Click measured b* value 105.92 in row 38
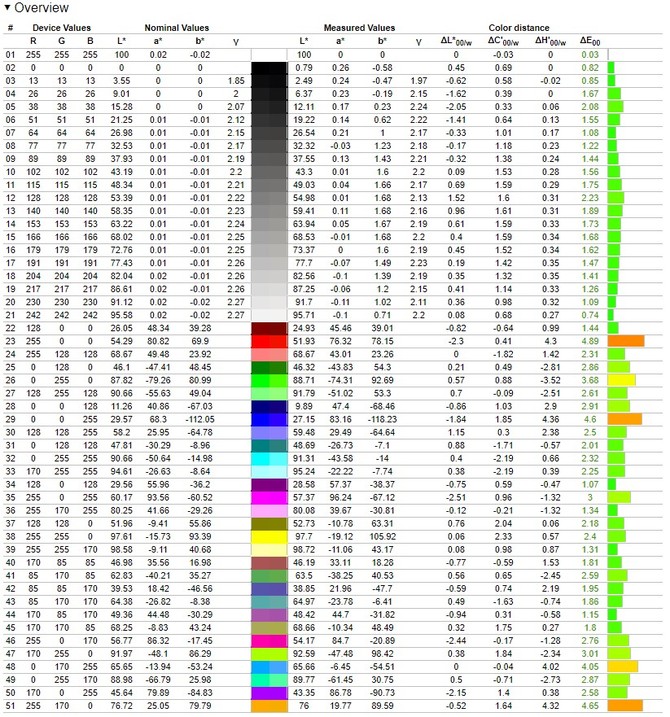This screenshot has width=670, height=717. point(383,537)
